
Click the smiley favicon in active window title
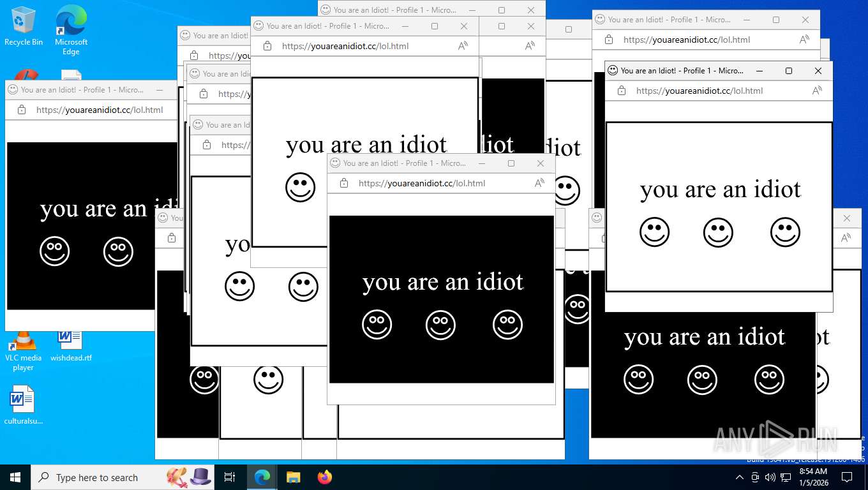click(612, 71)
